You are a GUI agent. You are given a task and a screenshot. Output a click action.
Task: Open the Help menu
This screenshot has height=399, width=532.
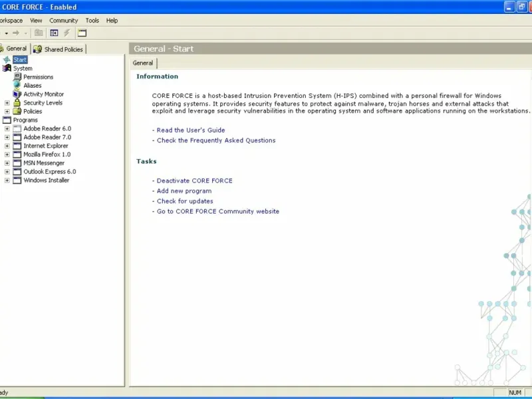click(112, 21)
